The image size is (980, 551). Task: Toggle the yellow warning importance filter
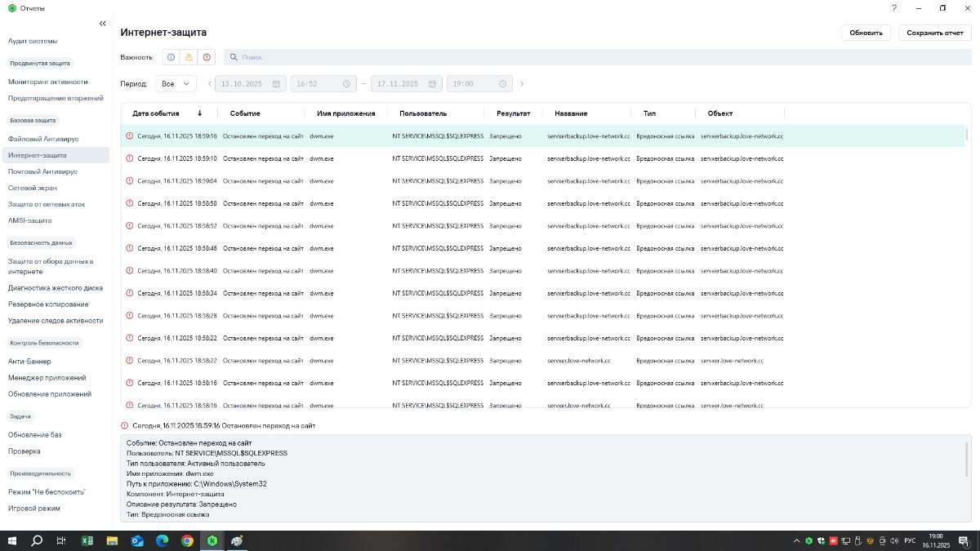pyautogui.click(x=189, y=57)
